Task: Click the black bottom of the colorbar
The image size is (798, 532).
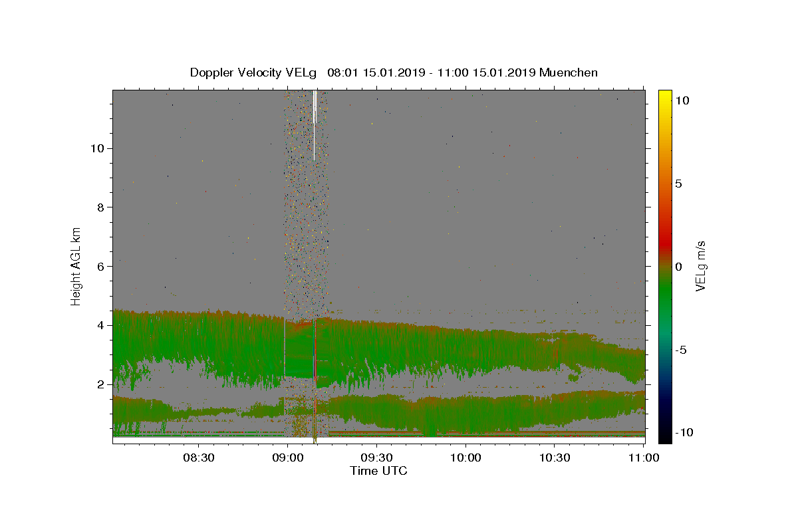Action: point(665,436)
